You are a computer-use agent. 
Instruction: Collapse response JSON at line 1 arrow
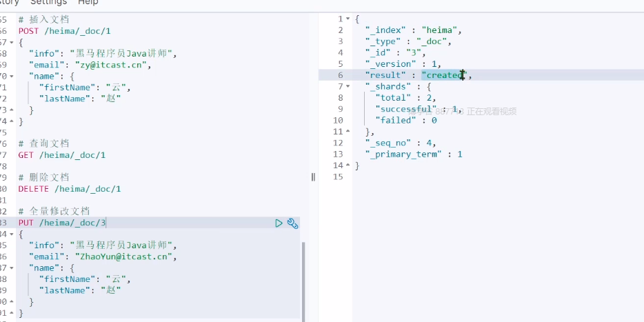click(x=348, y=19)
